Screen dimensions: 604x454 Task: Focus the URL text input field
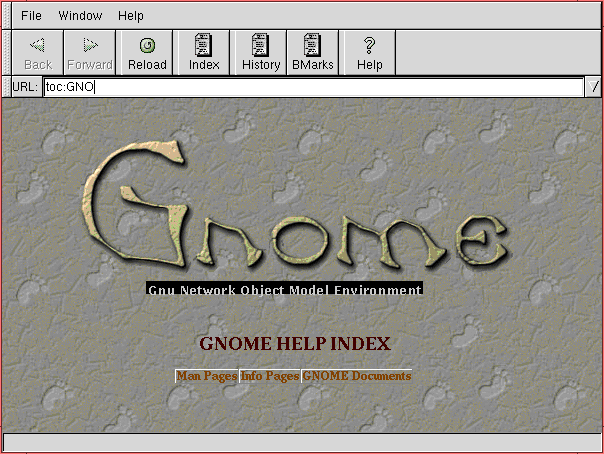pyautogui.click(x=312, y=87)
